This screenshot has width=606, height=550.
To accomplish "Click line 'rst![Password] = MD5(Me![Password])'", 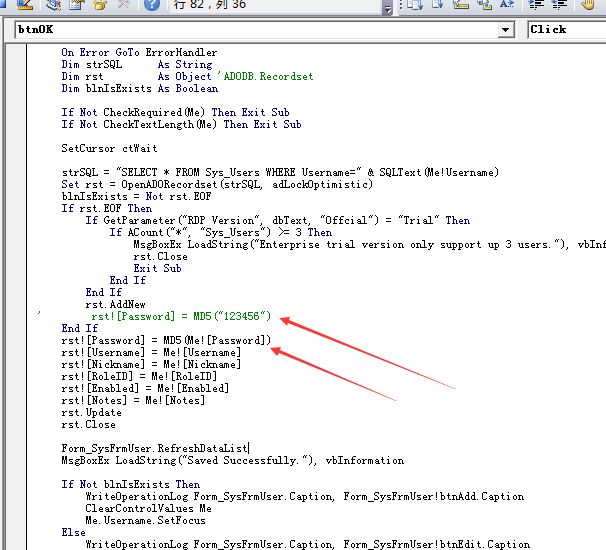I will [166, 340].
